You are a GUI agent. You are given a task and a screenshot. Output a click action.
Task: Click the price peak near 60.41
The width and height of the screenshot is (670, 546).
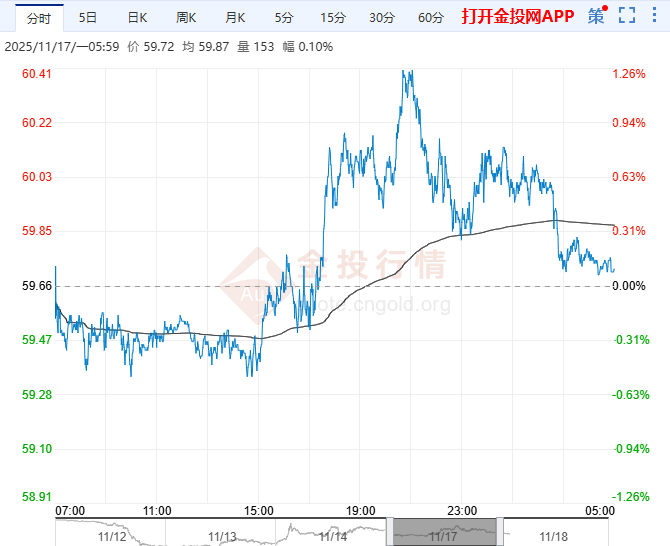tap(405, 72)
